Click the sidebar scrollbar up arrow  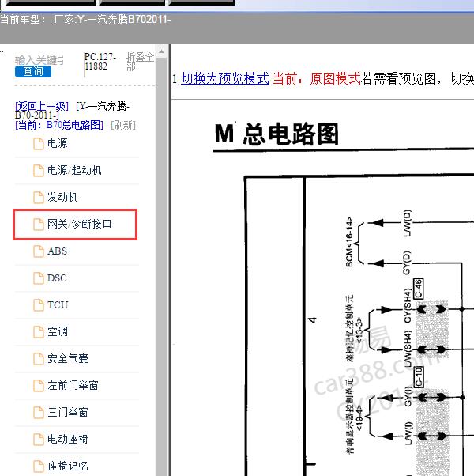(161, 51)
